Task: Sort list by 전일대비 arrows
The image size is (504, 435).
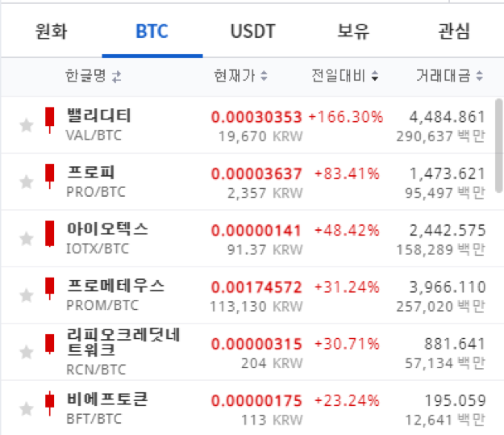Action: (375, 76)
